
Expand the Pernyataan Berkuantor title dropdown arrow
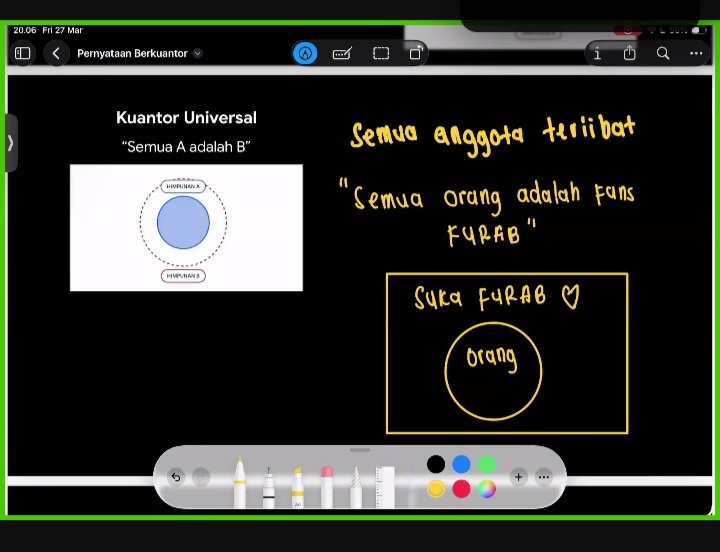point(197,53)
